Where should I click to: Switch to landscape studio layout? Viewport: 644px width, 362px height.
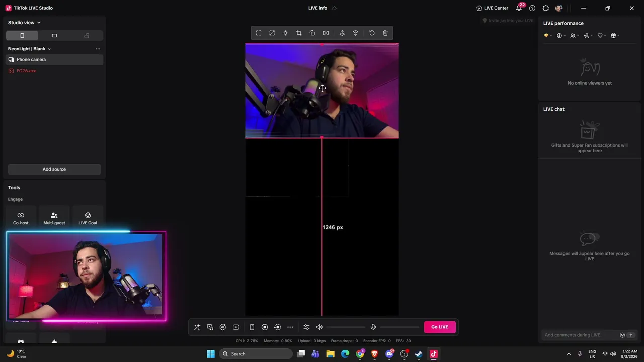[54, 36]
